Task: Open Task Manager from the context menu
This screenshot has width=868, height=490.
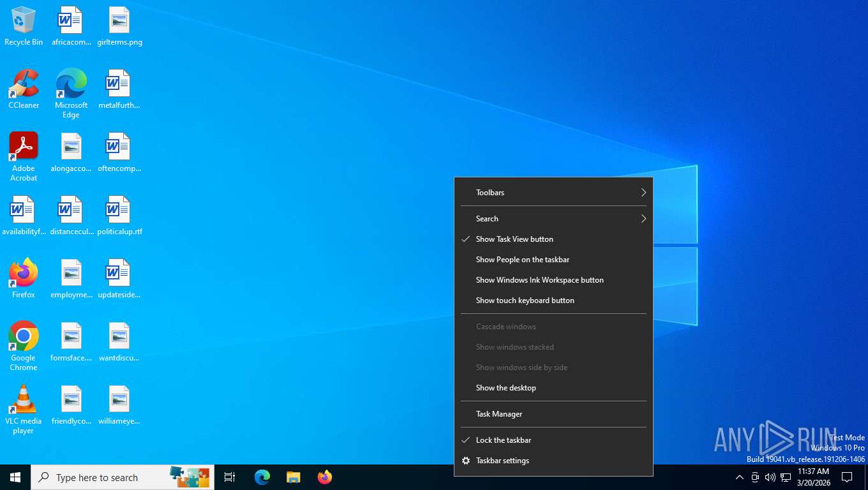Action: click(x=553, y=414)
